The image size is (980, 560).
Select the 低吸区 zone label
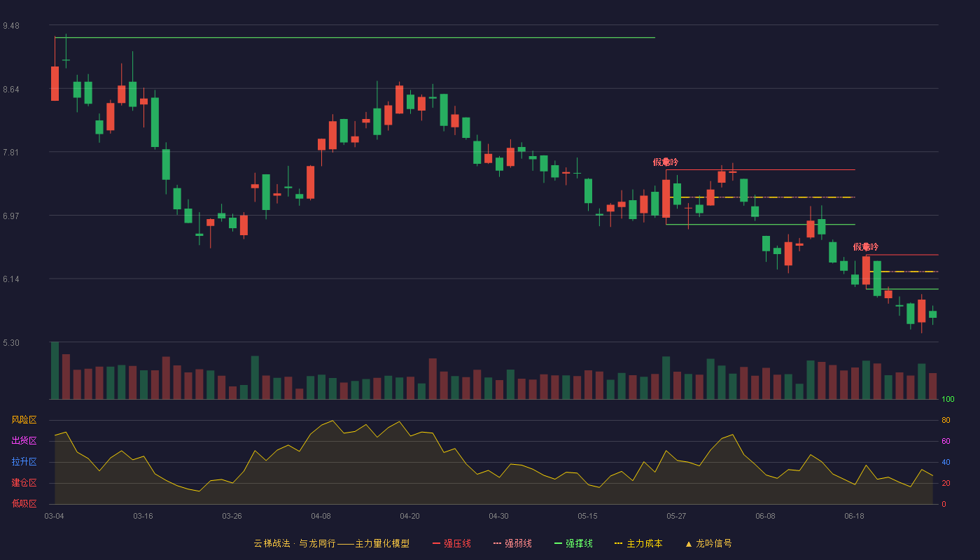pos(24,504)
